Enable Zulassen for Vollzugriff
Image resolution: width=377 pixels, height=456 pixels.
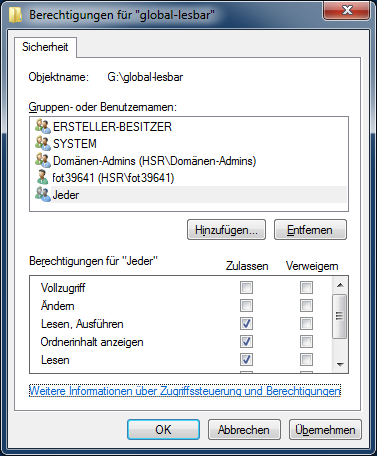(x=246, y=287)
